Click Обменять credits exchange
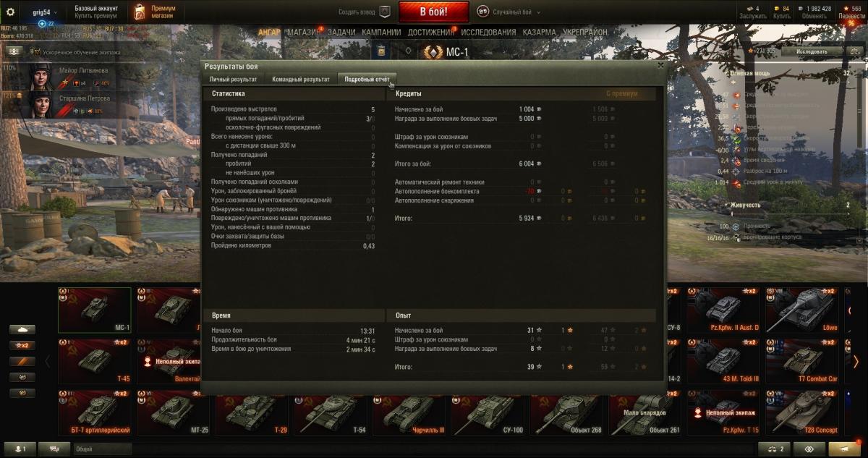Viewport: 868px width, 458px height. coord(814,12)
